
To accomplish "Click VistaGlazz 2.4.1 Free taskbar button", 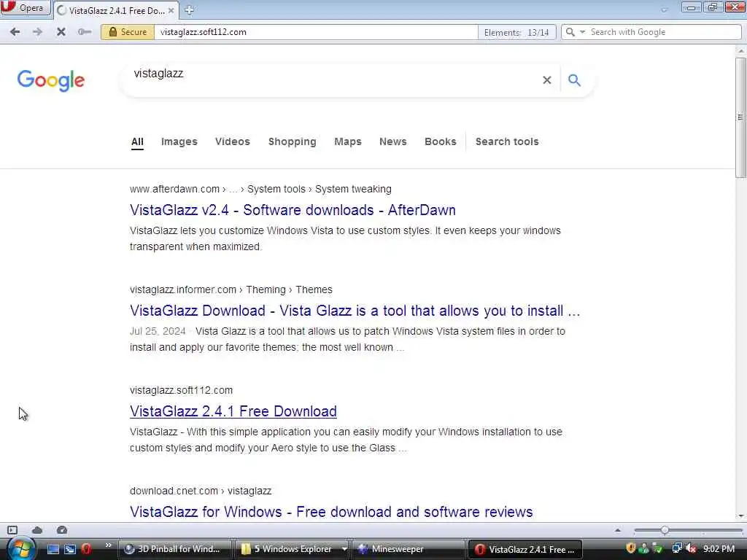I will coord(525,549).
